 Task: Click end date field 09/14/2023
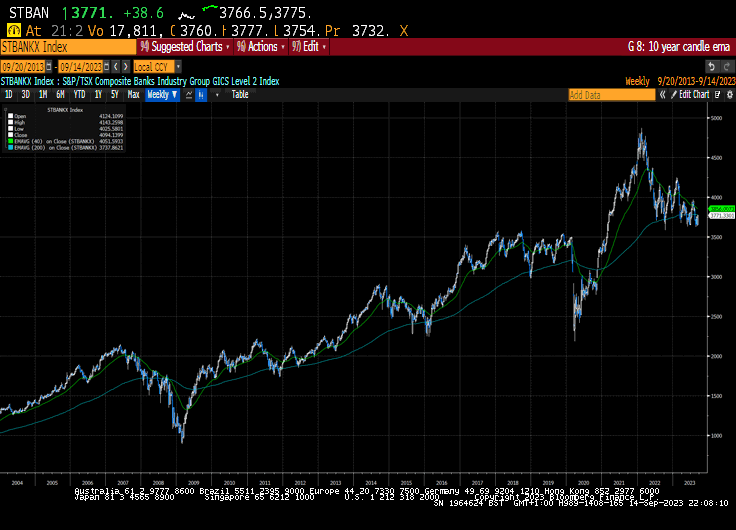coord(81,67)
